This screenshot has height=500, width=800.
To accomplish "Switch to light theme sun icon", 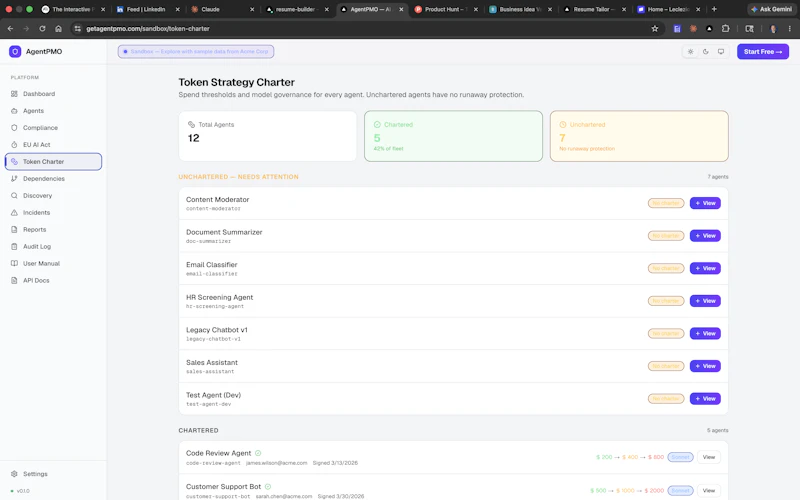I will (x=690, y=52).
